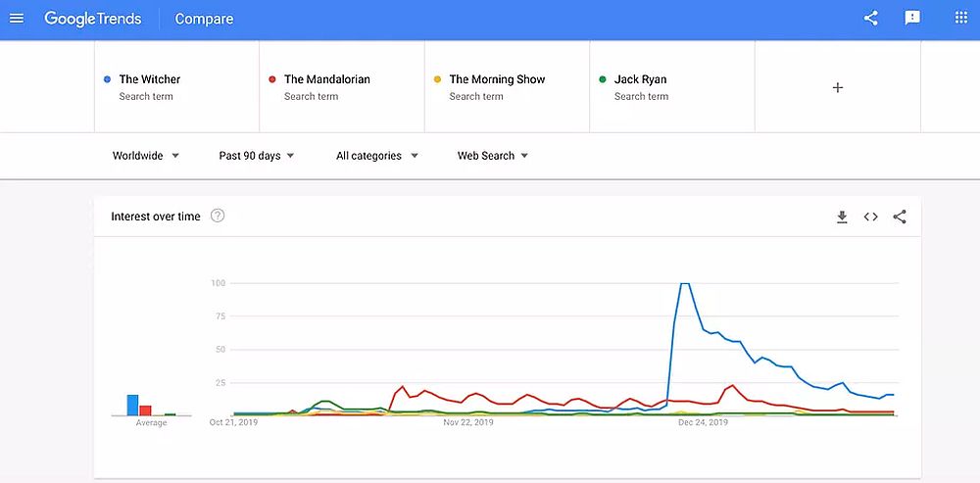Viewport: 980px width, 483px height.
Task: Select The Morning Show search term
Action: tap(497, 79)
